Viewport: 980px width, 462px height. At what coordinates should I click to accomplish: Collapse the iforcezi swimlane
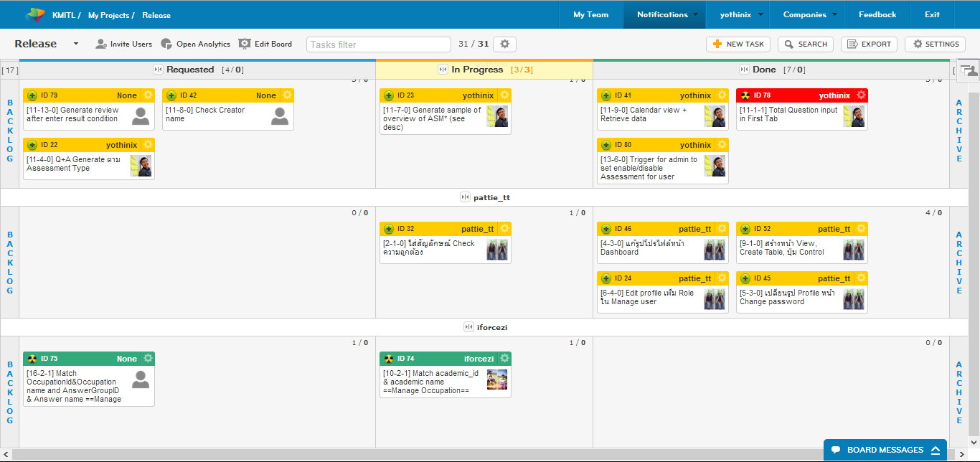pos(468,327)
